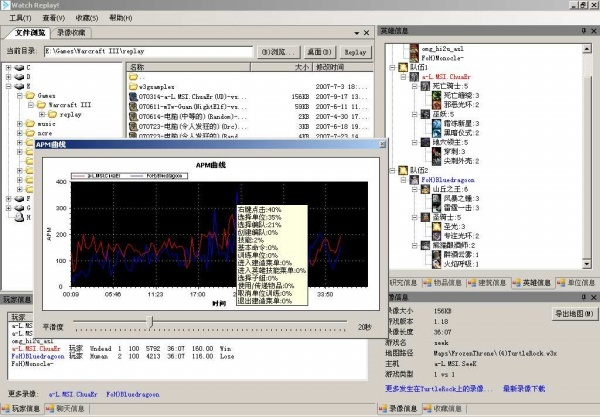Click the 导出地图 button
Screen dimensions: 600x417
pos(572,314)
